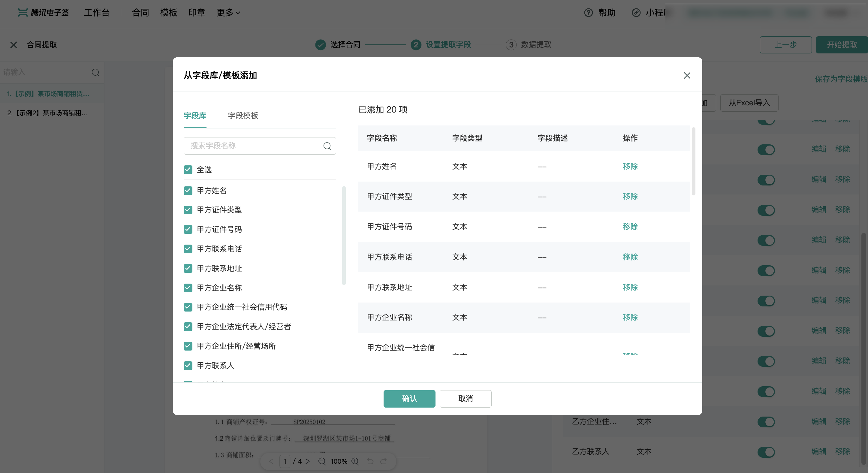Click the 取消 button
The height and width of the screenshot is (473, 868).
coord(465,399)
